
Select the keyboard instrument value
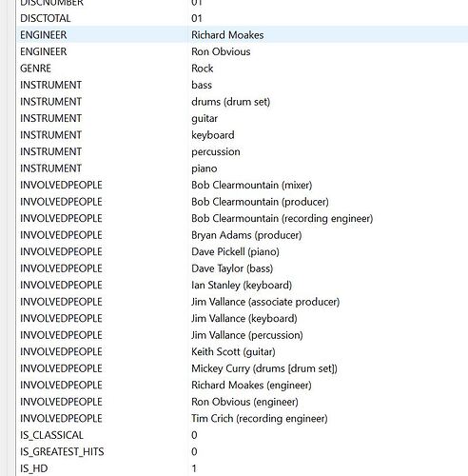(x=213, y=135)
